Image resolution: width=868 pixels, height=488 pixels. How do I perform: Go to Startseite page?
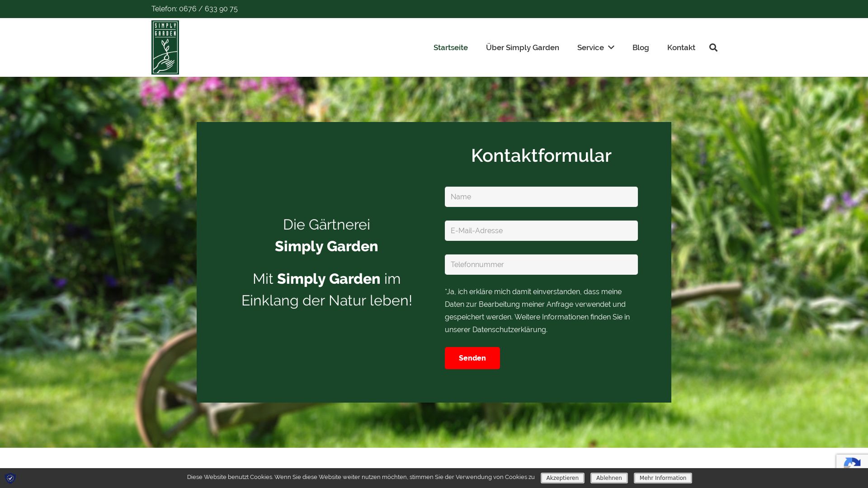point(451,47)
